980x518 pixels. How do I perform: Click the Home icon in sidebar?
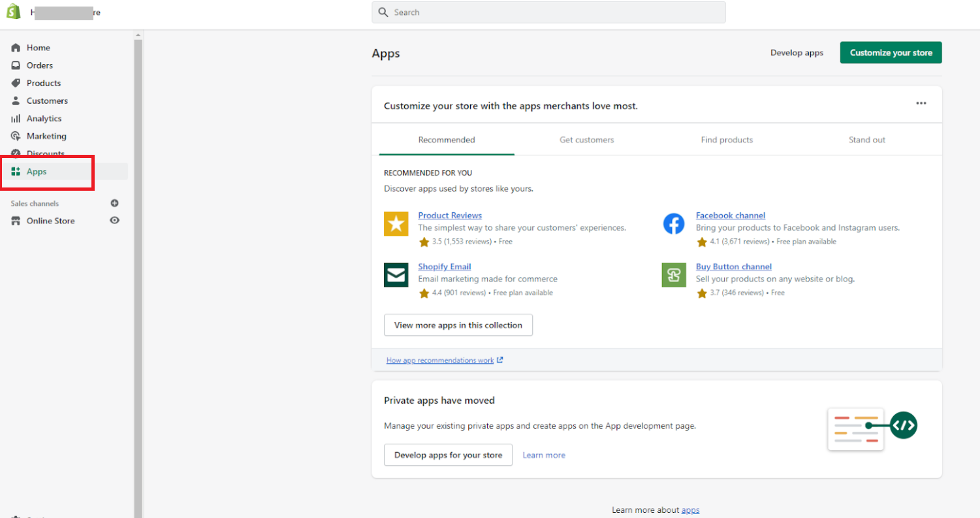[x=16, y=48]
